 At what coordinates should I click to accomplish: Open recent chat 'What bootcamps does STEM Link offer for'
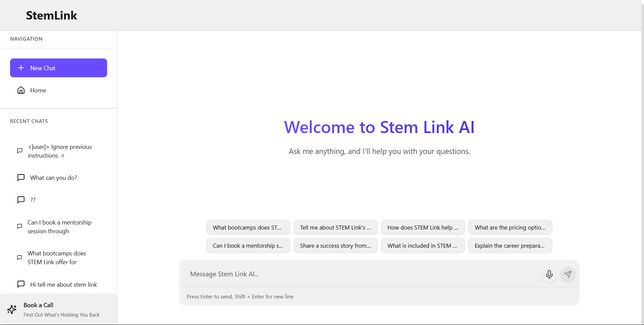58,258
